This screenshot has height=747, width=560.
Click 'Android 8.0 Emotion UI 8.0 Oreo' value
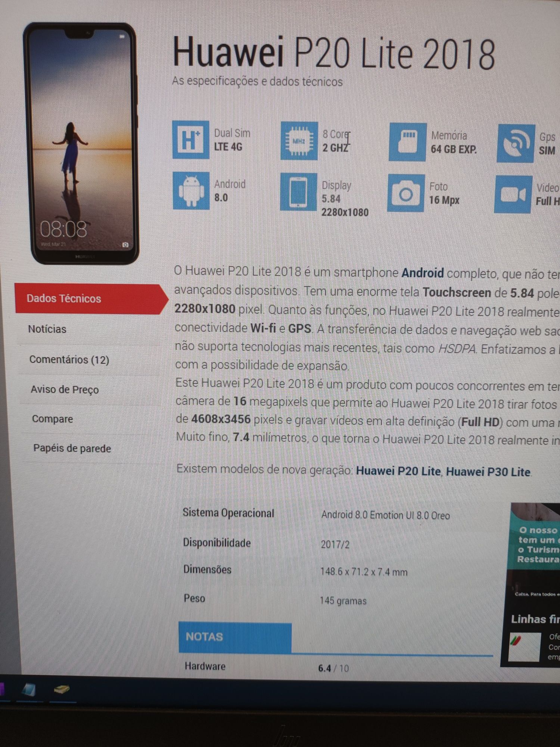click(x=385, y=515)
